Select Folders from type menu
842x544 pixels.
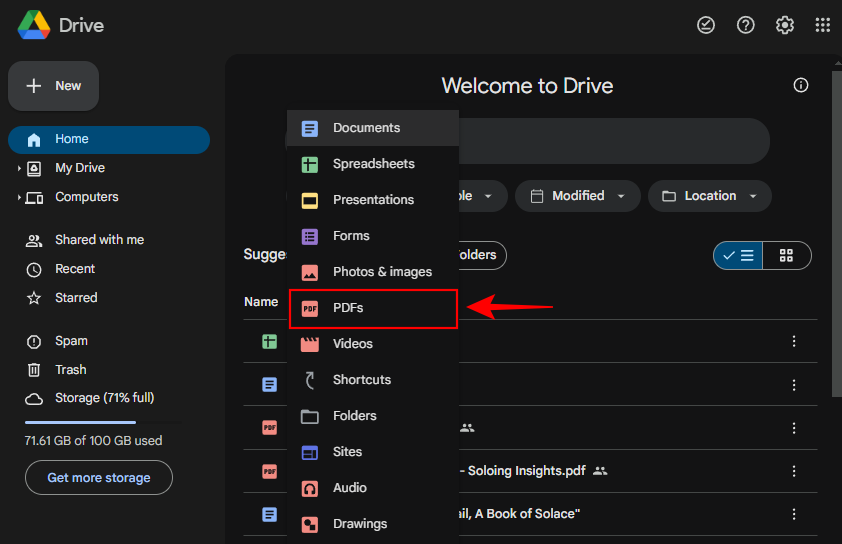point(373,416)
